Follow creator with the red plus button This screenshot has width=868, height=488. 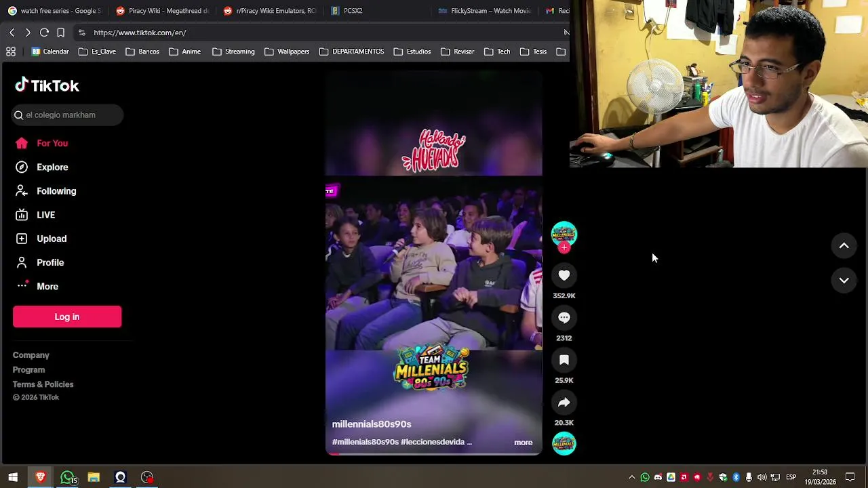564,247
